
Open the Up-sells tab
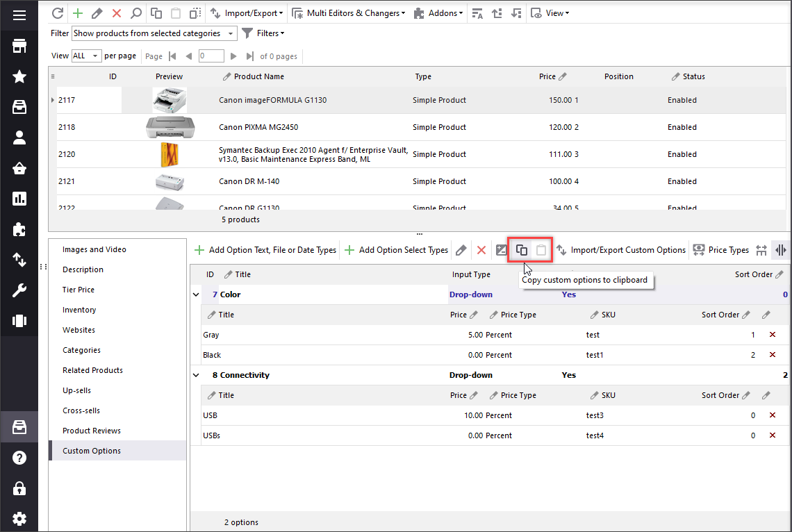[77, 391]
